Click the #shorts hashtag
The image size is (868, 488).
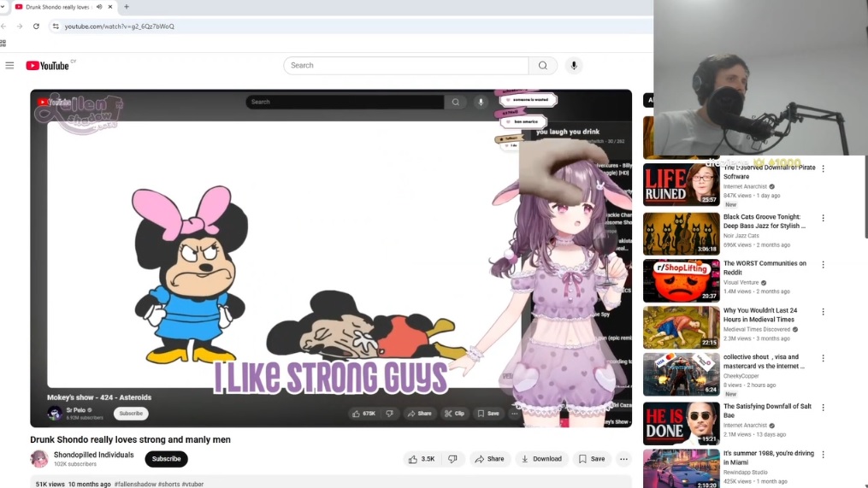click(168, 484)
